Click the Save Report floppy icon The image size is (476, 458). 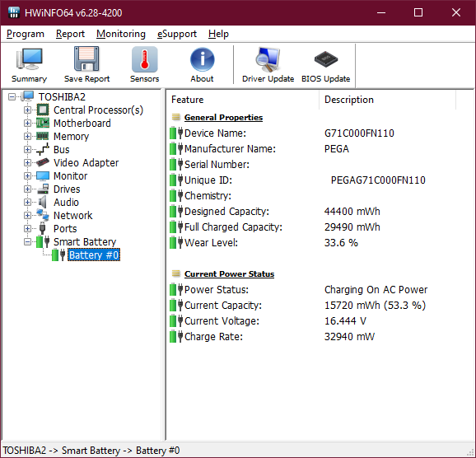(x=86, y=58)
